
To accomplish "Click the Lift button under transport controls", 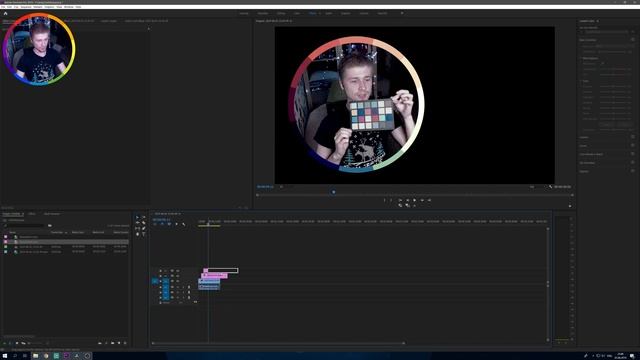I will click(x=400, y=206).
